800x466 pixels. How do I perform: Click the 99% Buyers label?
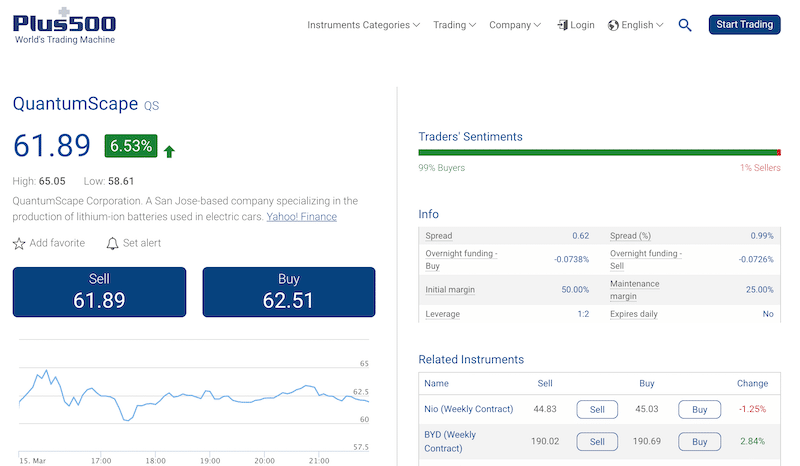click(442, 167)
